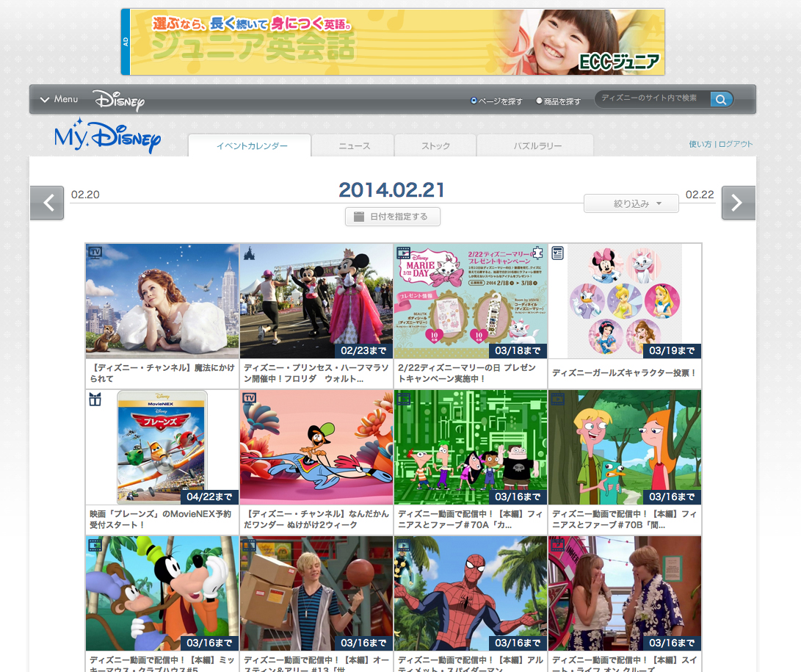This screenshot has height=672, width=801.
Task: Expand the Menu chevron dropdown
Action: point(59,99)
